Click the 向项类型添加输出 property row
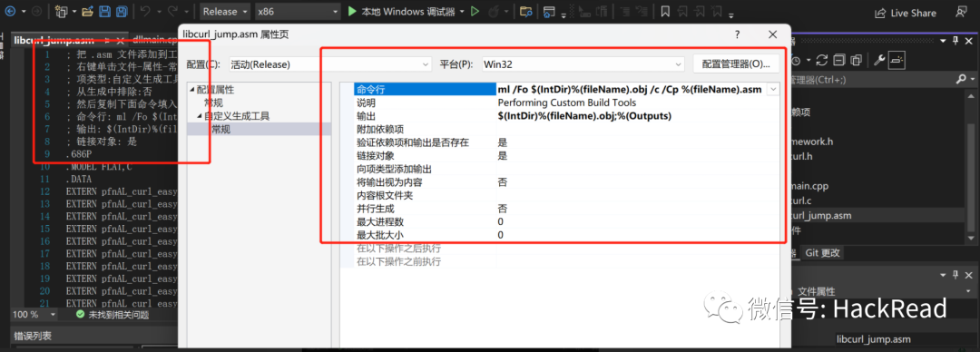The height and width of the screenshot is (352, 980). tap(566, 169)
